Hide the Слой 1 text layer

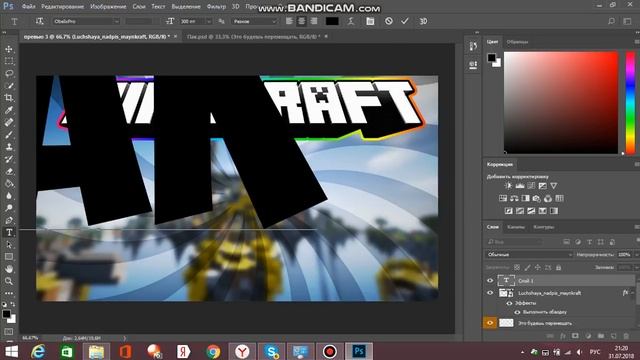[490, 281]
